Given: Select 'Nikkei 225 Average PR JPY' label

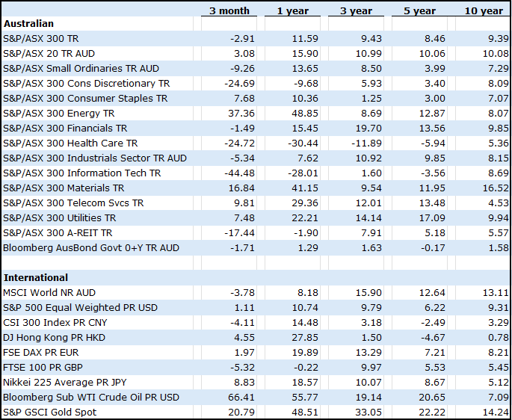Looking at the screenshot, I should pos(64,383).
